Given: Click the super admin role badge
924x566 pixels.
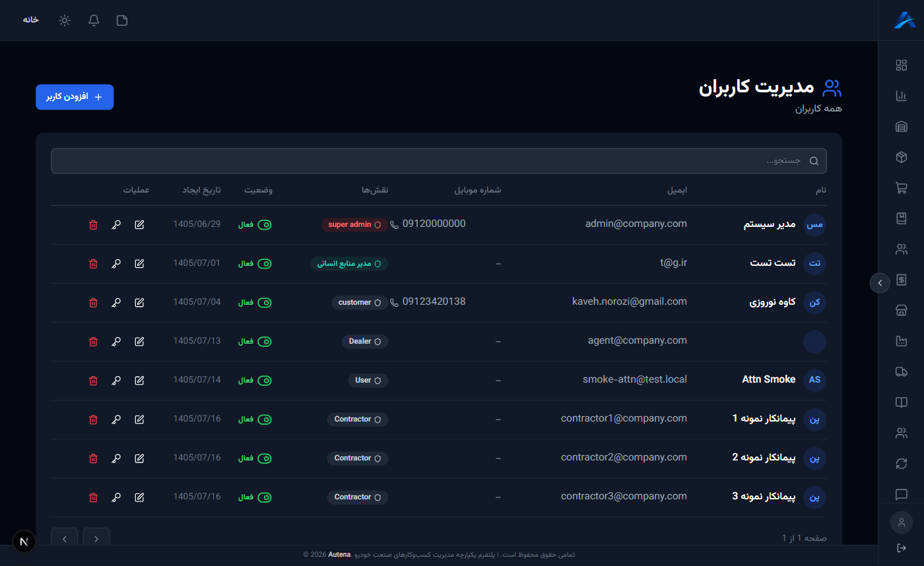Looking at the screenshot, I should pyautogui.click(x=355, y=225).
